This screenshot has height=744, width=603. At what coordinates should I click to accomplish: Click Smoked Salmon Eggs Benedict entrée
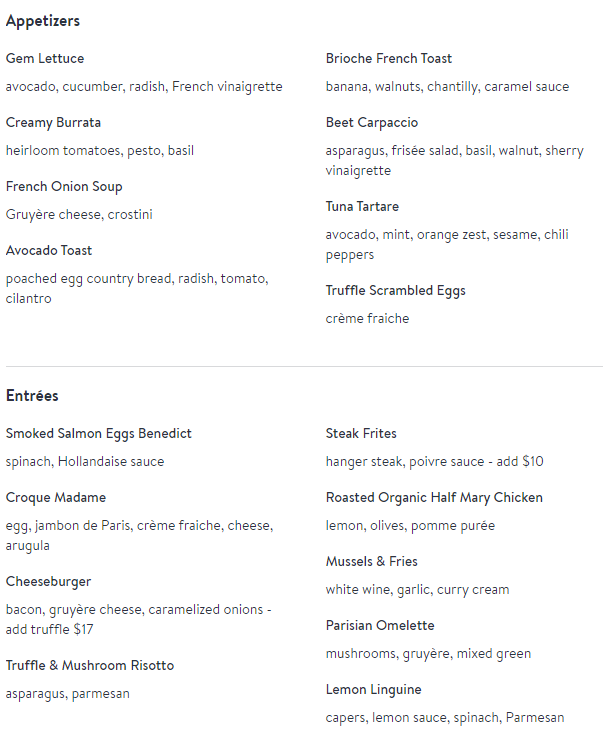[99, 434]
